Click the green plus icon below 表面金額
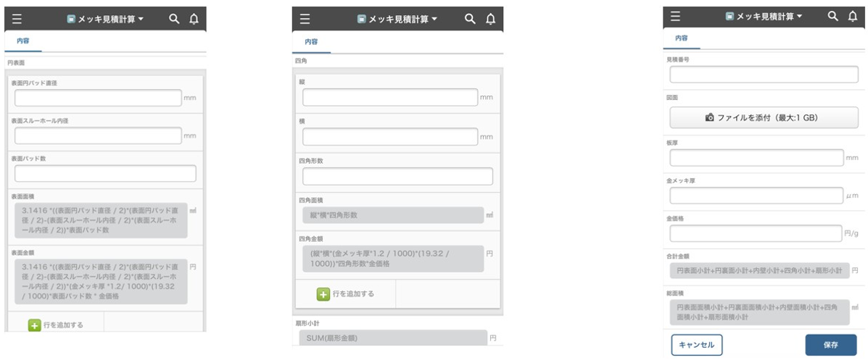 [x=34, y=325]
